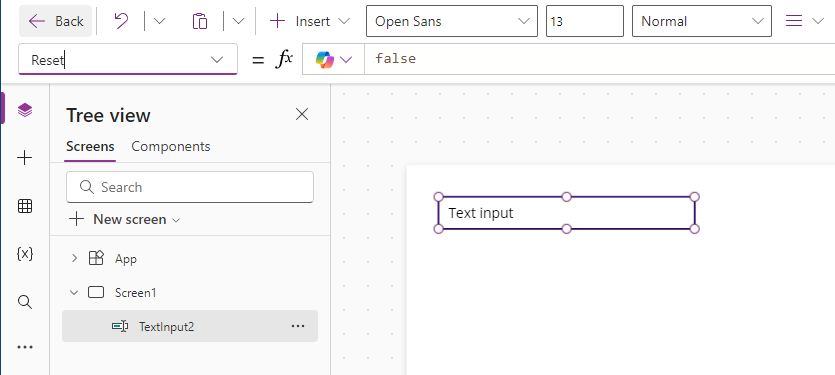Close the Tree view panel
The height and width of the screenshot is (375, 835).
(302, 114)
